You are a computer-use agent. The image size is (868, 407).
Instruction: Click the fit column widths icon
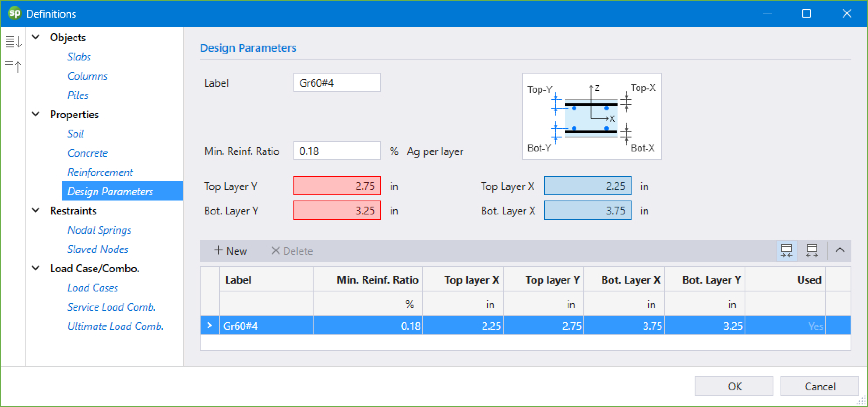(786, 251)
